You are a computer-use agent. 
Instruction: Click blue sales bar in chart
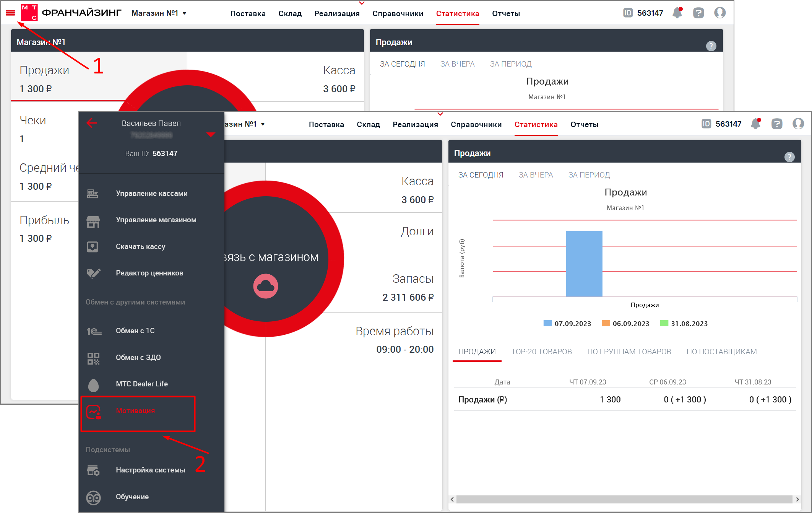(584, 264)
